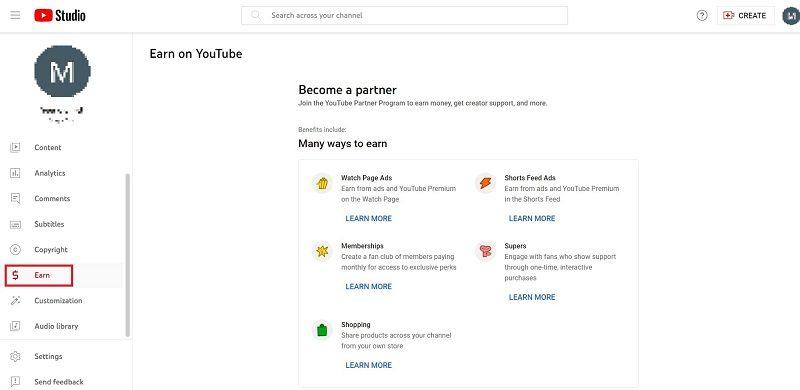The image size is (800, 390).
Task: Open the Subtitles section
Action: [49, 224]
